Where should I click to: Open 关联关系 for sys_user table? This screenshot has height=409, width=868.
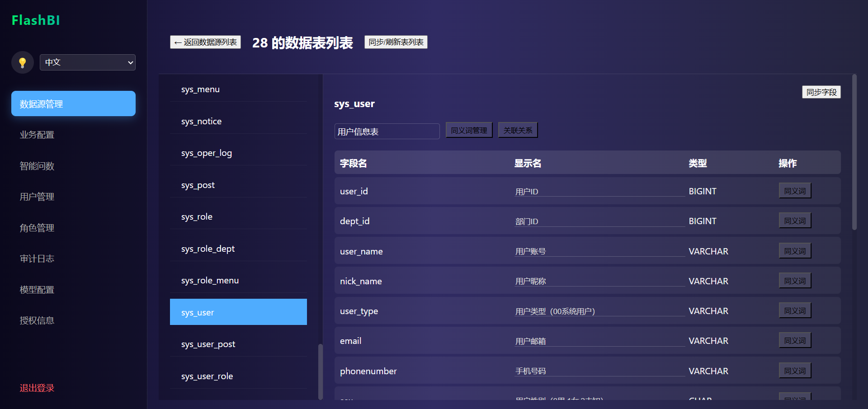click(518, 131)
